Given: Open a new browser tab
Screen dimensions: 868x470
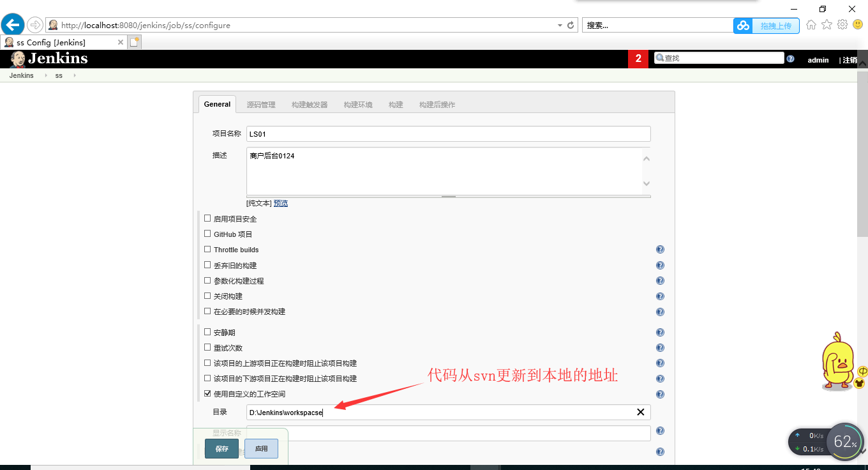Looking at the screenshot, I should pos(134,42).
